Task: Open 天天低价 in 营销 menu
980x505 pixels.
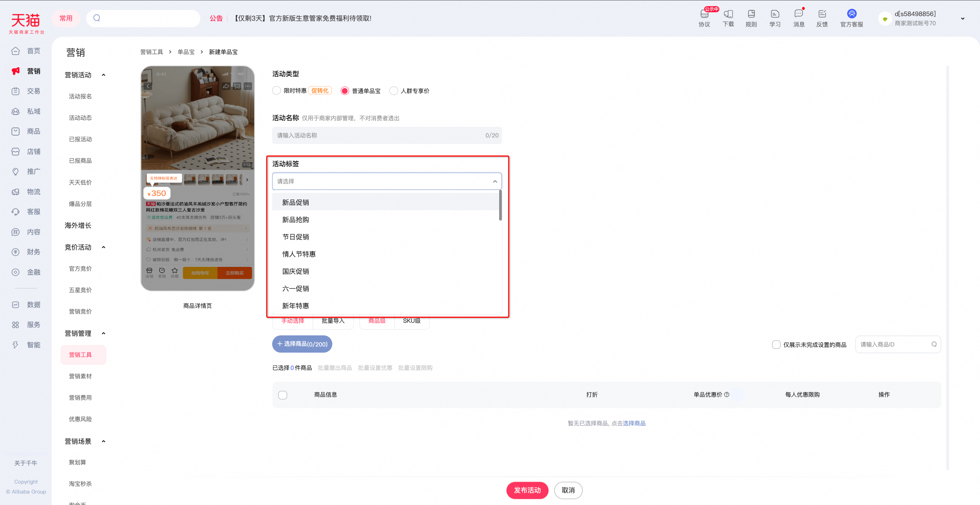Action: (x=80, y=182)
